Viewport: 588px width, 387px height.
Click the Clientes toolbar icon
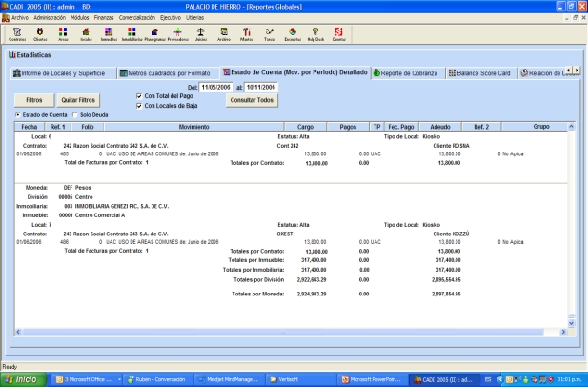[x=40, y=33]
